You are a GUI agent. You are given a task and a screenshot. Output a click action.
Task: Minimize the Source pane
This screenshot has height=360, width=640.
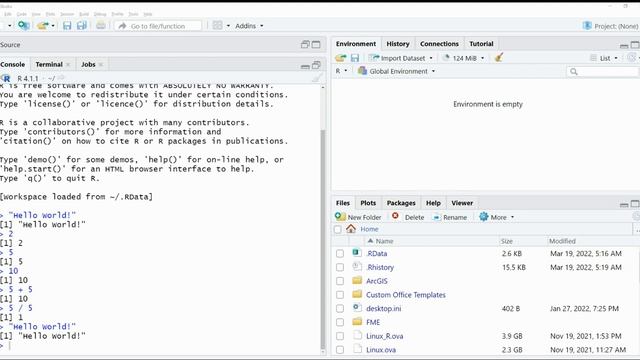click(305, 44)
